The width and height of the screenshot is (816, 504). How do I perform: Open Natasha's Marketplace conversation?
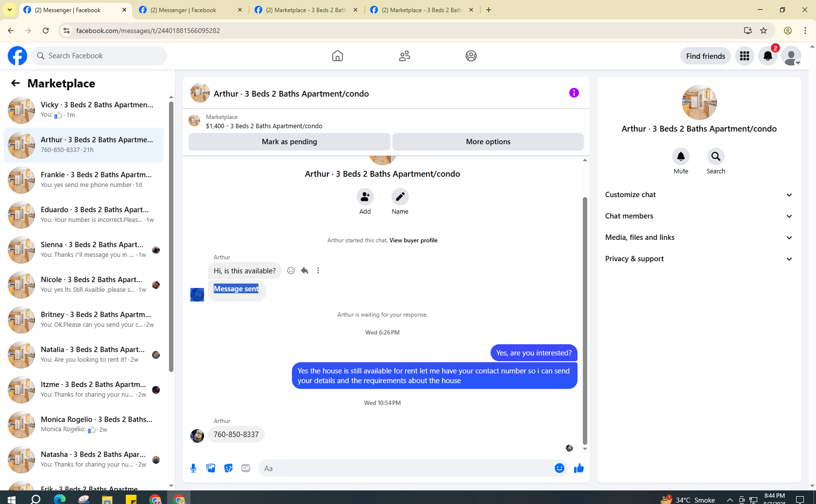(x=84, y=460)
